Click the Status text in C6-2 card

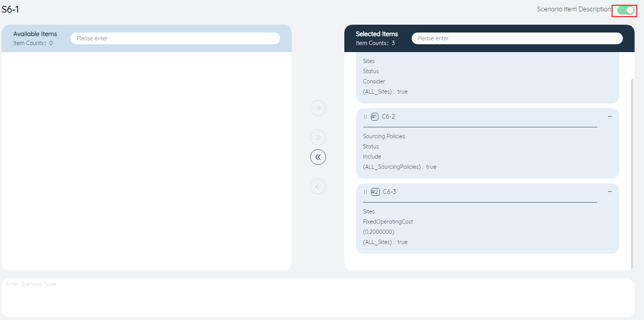point(371,146)
